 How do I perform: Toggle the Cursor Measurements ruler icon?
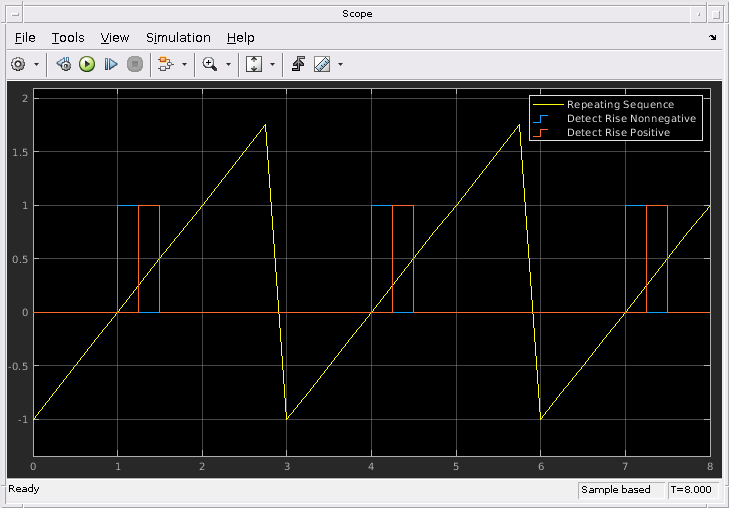pyautogui.click(x=322, y=64)
